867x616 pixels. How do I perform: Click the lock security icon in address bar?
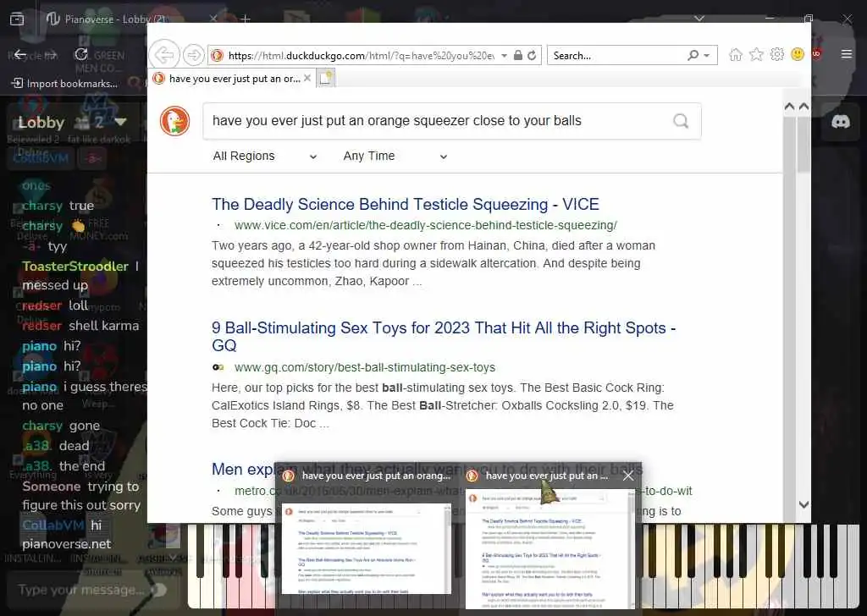[x=517, y=55]
